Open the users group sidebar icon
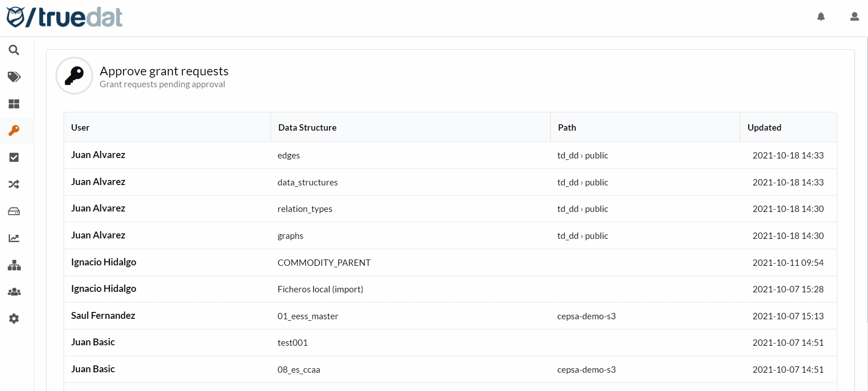This screenshot has width=868, height=391. tap(14, 292)
